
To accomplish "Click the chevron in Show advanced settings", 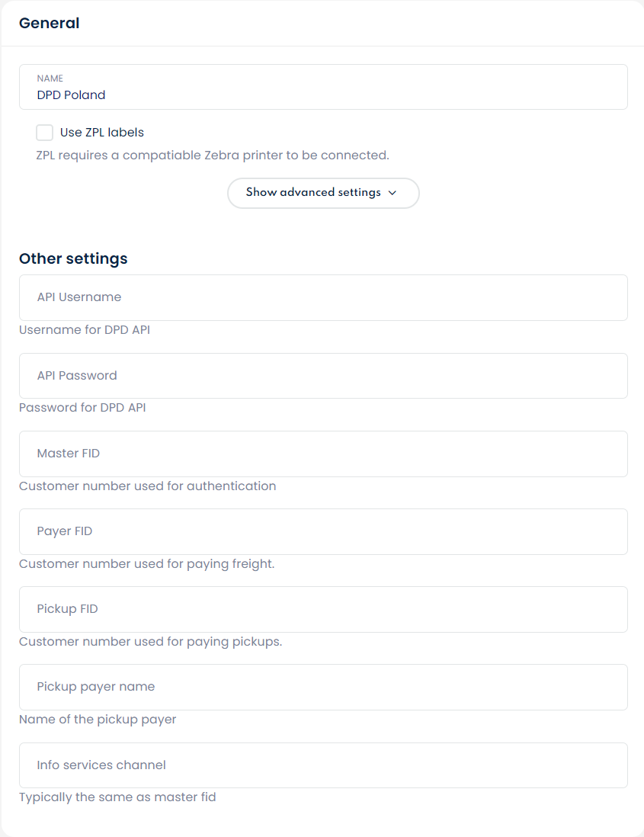I will (392, 193).
